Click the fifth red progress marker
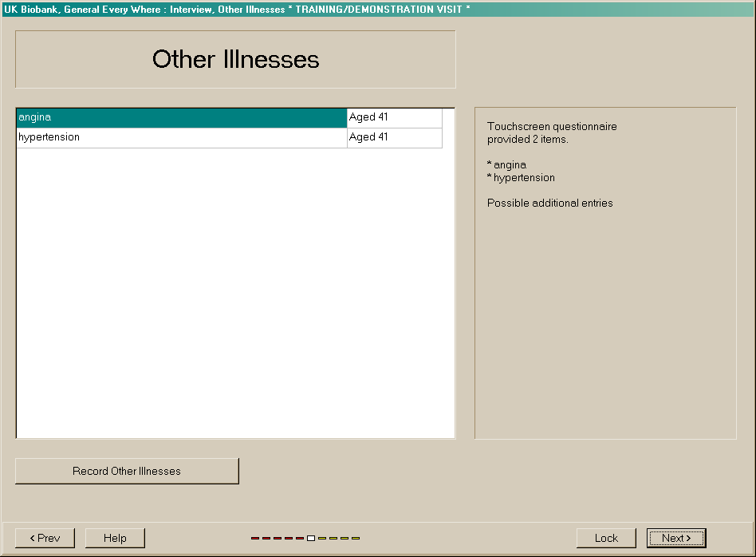The height and width of the screenshot is (557, 756). click(x=300, y=539)
